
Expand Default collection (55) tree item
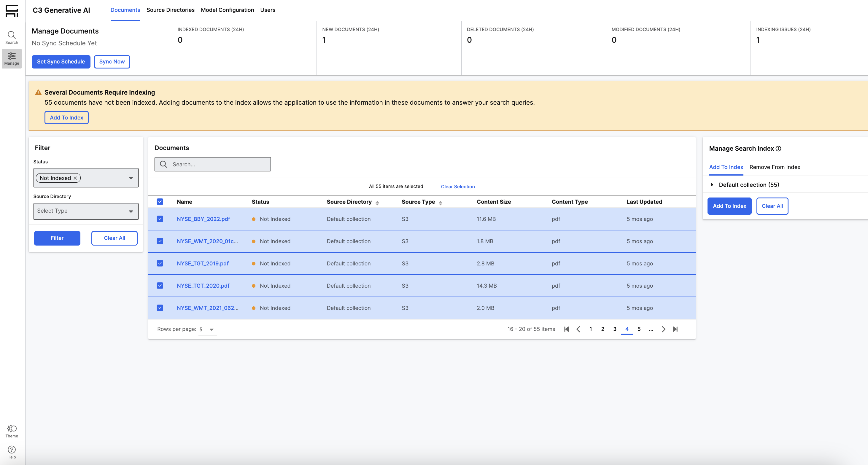(712, 185)
